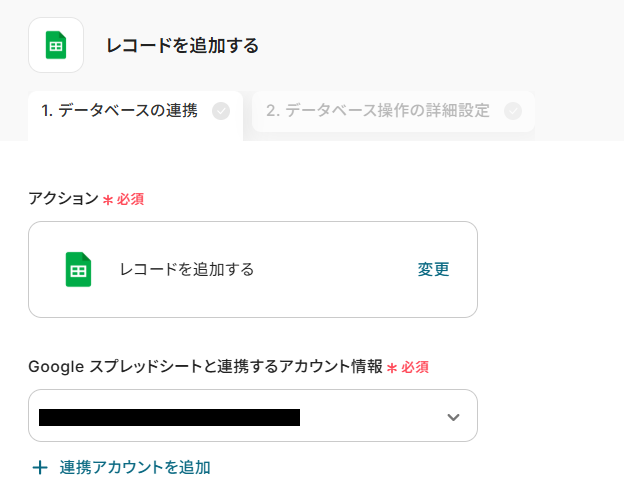
Task: Click the レコードを追加する title in the header
Action: pyautogui.click(x=182, y=45)
